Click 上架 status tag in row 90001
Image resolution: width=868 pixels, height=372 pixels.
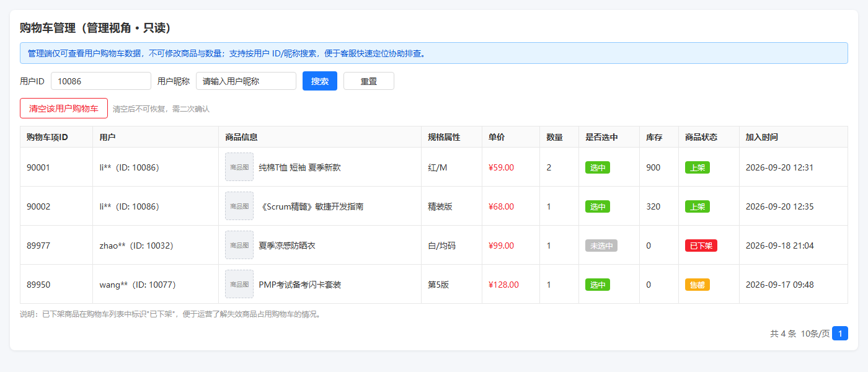coord(697,167)
